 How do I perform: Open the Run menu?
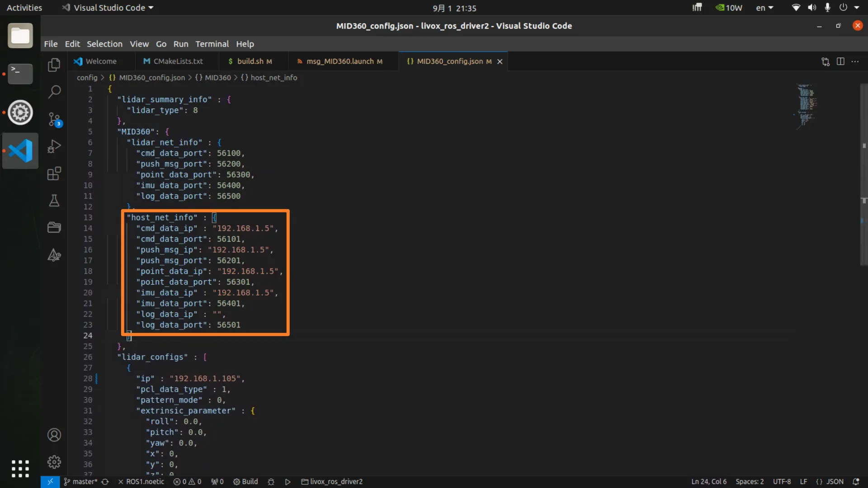pos(181,44)
